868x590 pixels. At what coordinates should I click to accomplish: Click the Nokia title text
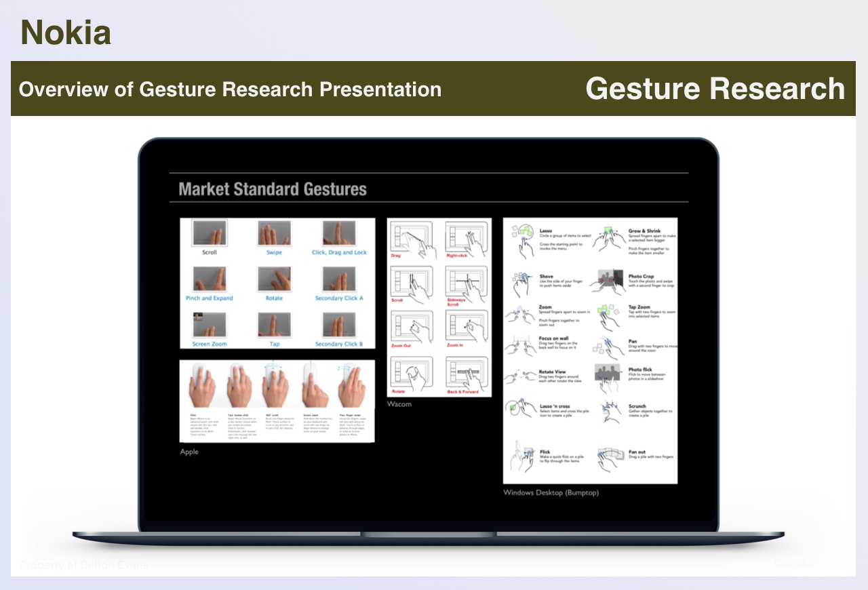(x=66, y=33)
